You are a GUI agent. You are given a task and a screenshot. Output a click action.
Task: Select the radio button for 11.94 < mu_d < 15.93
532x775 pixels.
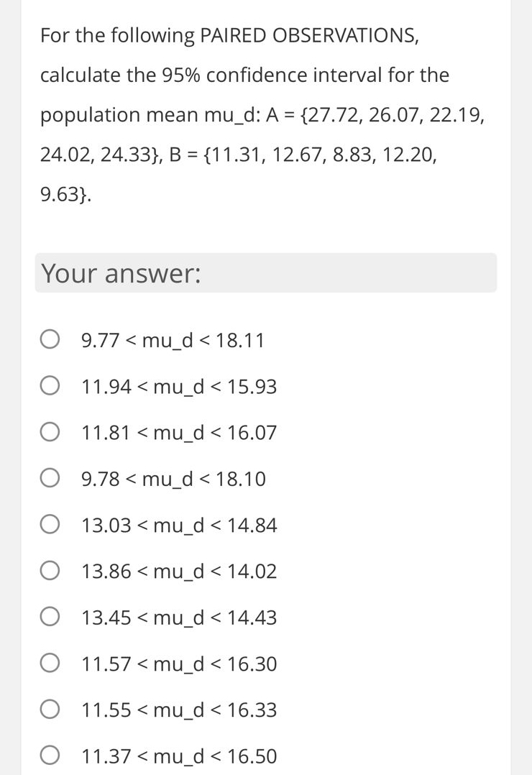point(50,385)
